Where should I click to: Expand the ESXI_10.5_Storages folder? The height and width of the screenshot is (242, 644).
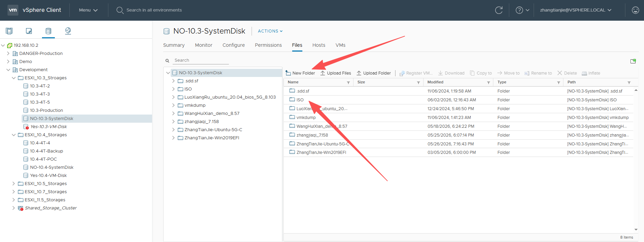14,184
